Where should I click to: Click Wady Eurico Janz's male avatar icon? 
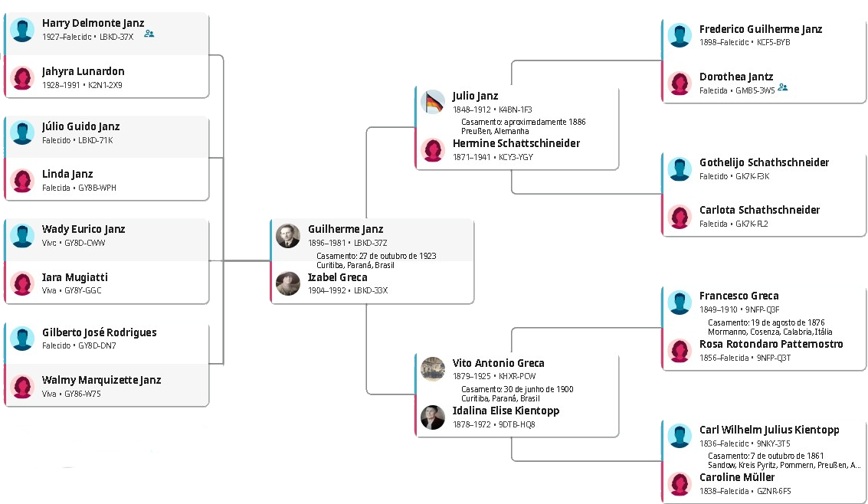(23, 235)
